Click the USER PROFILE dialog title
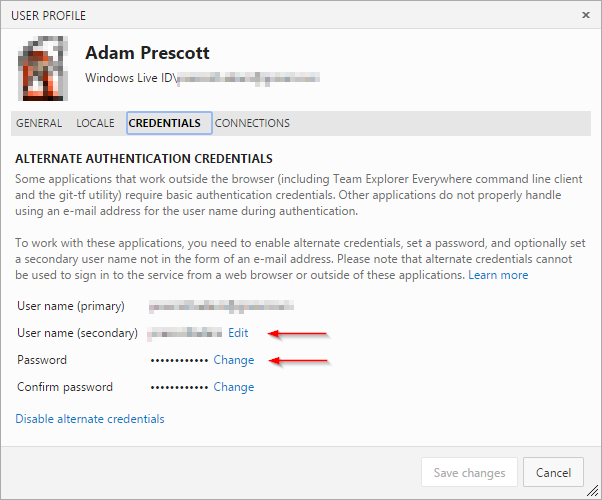This screenshot has height=500, width=602. [50, 16]
